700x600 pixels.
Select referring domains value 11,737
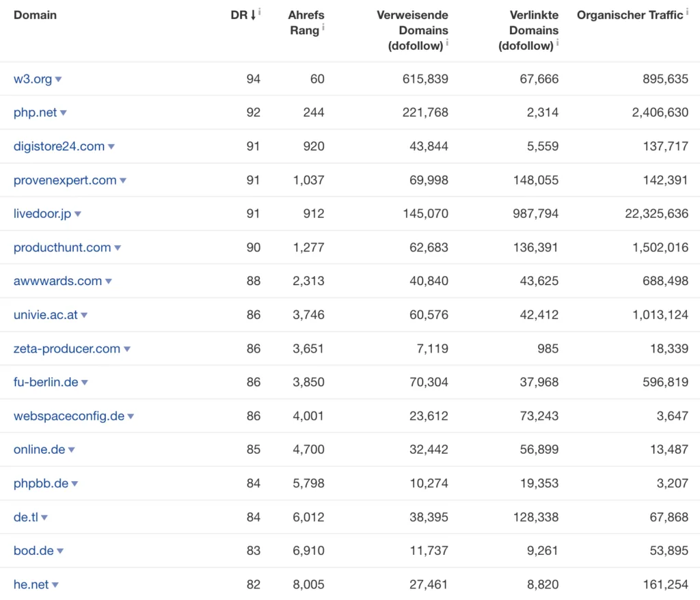pos(429,551)
